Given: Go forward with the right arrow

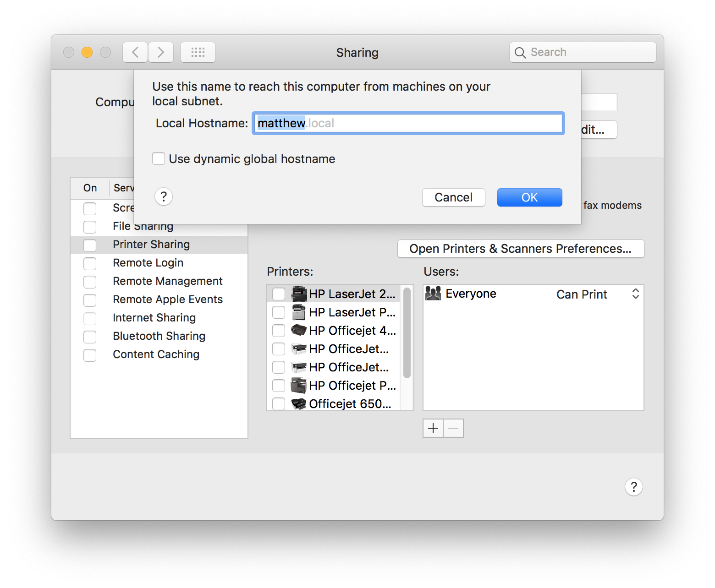Looking at the screenshot, I should [x=161, y=52].
